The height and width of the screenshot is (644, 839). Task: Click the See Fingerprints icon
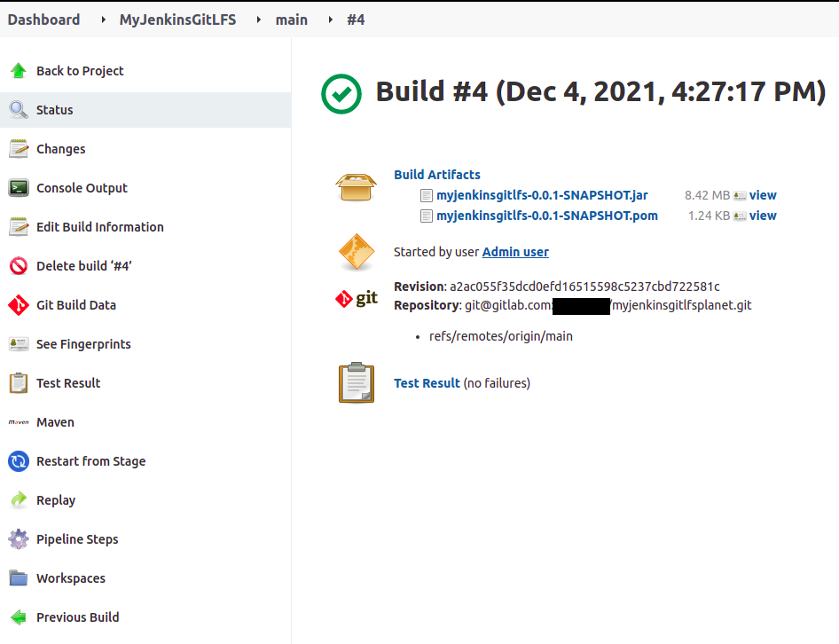18,343
